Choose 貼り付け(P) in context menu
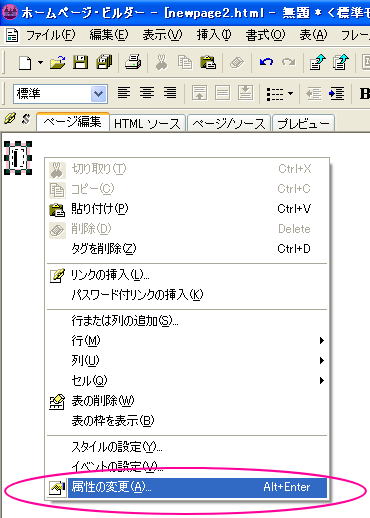370x518 pixels. click(x=187, y=209)
